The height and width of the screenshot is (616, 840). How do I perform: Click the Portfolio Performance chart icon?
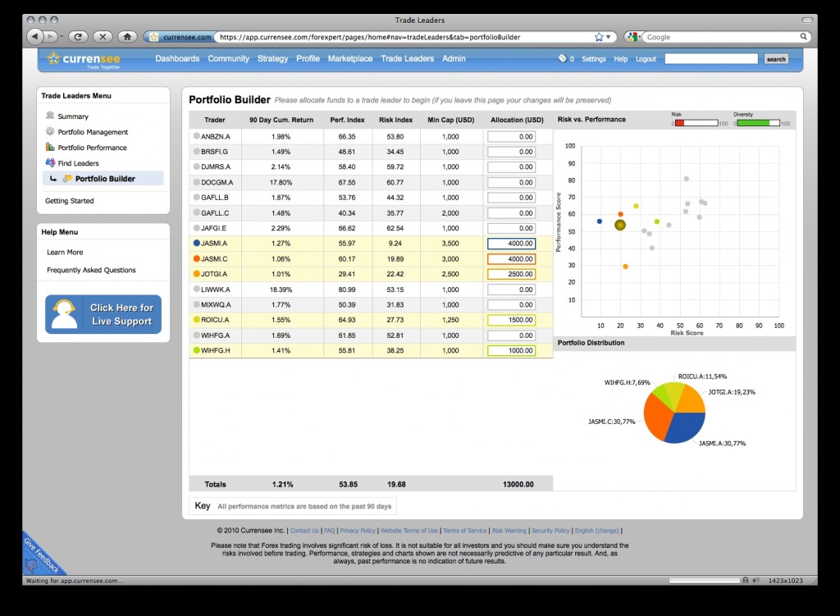tap(50, 147)
